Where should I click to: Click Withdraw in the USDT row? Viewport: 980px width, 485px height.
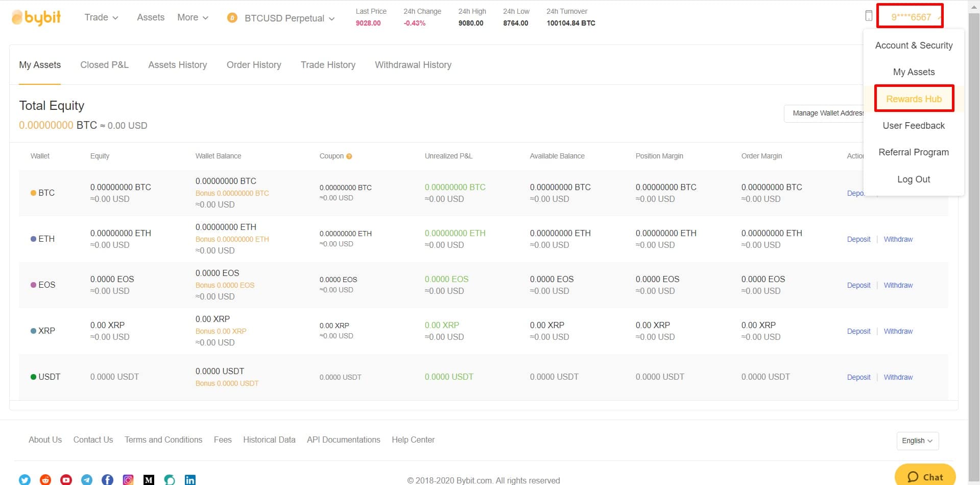click(898, 377)
